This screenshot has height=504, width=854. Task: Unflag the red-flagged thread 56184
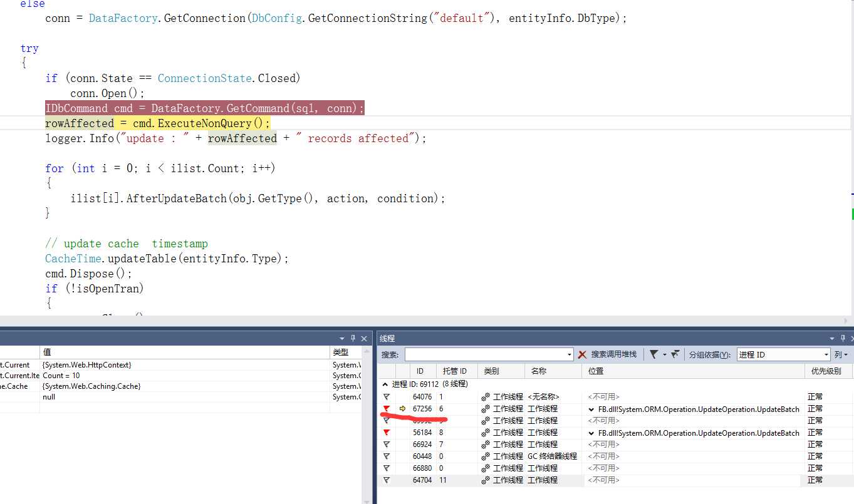[386, 433]
